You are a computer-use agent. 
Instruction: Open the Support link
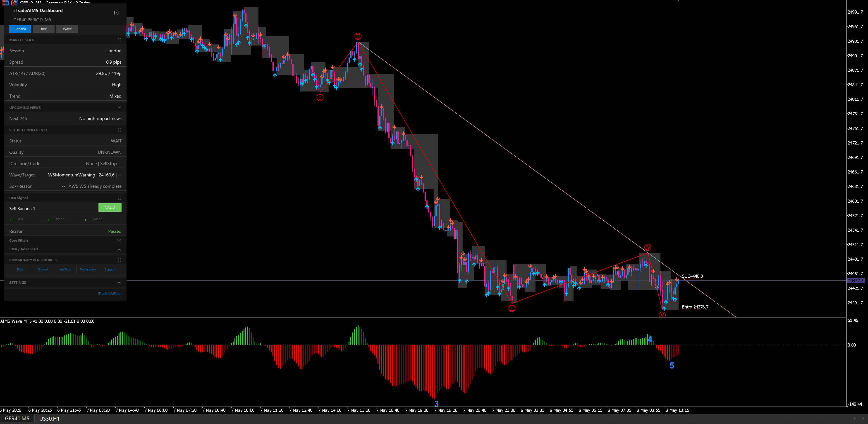coord(110,270)
